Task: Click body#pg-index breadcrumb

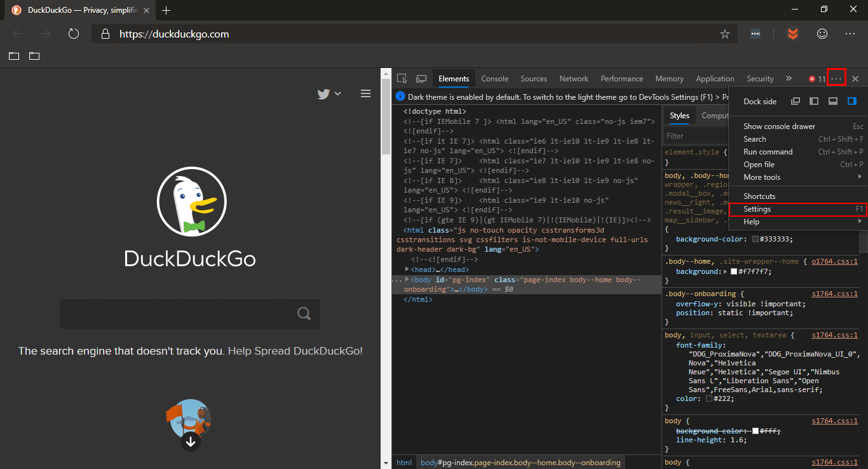Action: 520,463
